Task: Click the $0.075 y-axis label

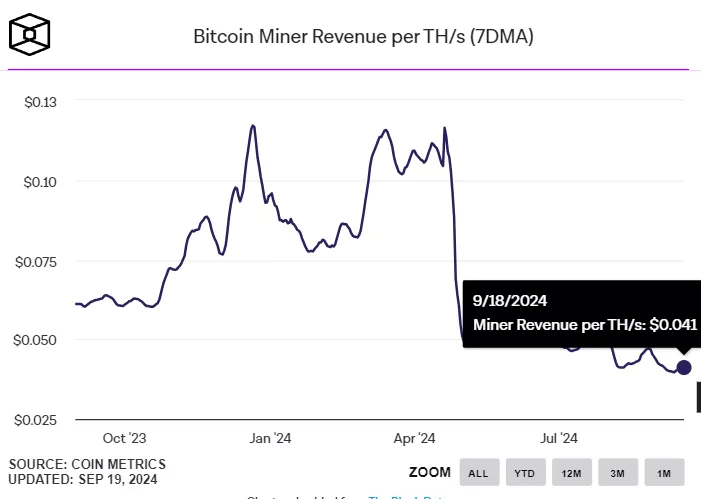Action: 34,261
